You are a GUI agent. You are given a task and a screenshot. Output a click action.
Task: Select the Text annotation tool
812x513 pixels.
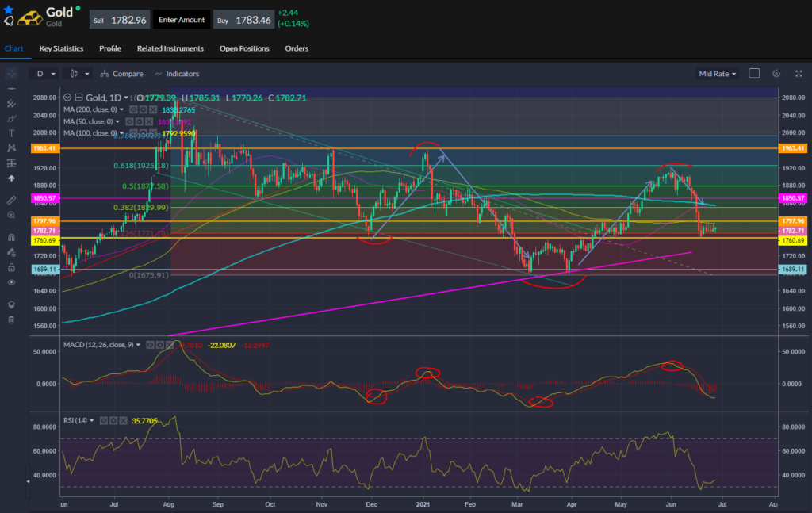tap(11, 133)
